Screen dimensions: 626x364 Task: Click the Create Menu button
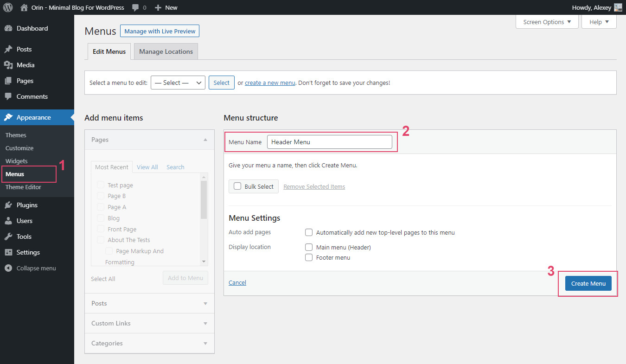588,283
